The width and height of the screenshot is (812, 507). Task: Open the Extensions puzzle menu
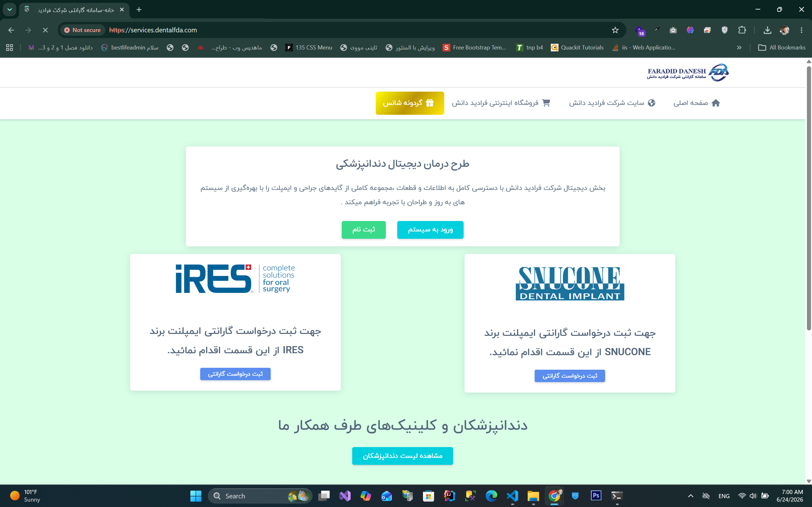tap(742, 30)
